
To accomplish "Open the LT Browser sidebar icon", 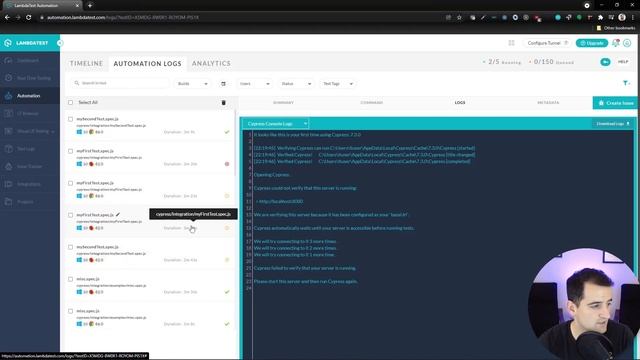I will [9, 113].
